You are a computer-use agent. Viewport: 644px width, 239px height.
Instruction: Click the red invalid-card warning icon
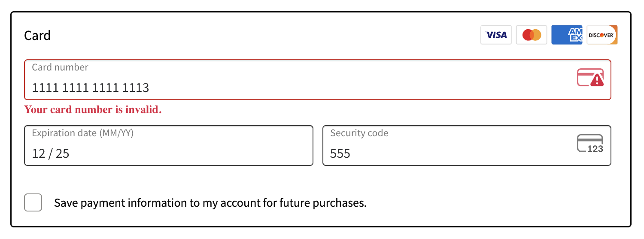pyautogui.click(x=590, y=78)
